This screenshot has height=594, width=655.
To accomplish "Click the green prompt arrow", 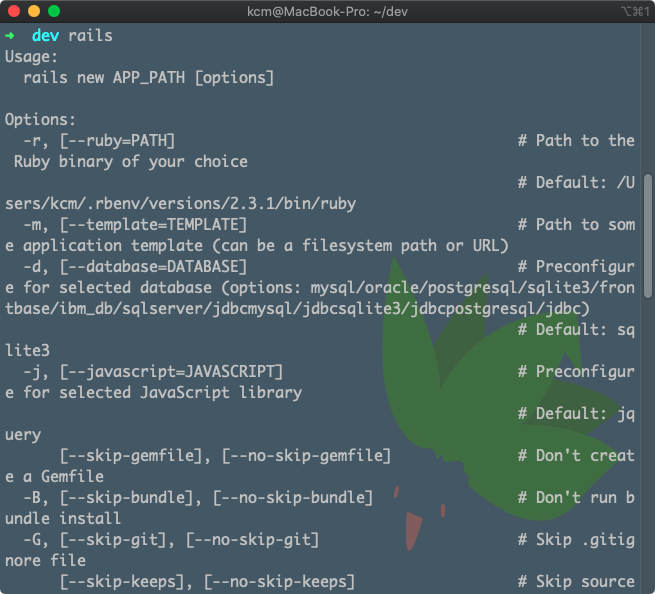I will coord(10,36).
